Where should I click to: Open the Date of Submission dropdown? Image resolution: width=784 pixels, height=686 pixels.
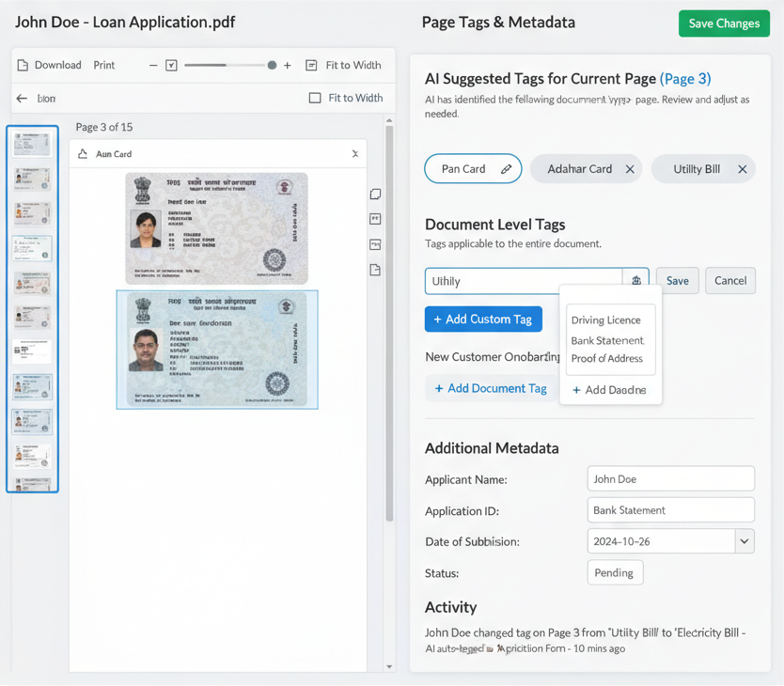pyautogui.click(x=745, y=541)
